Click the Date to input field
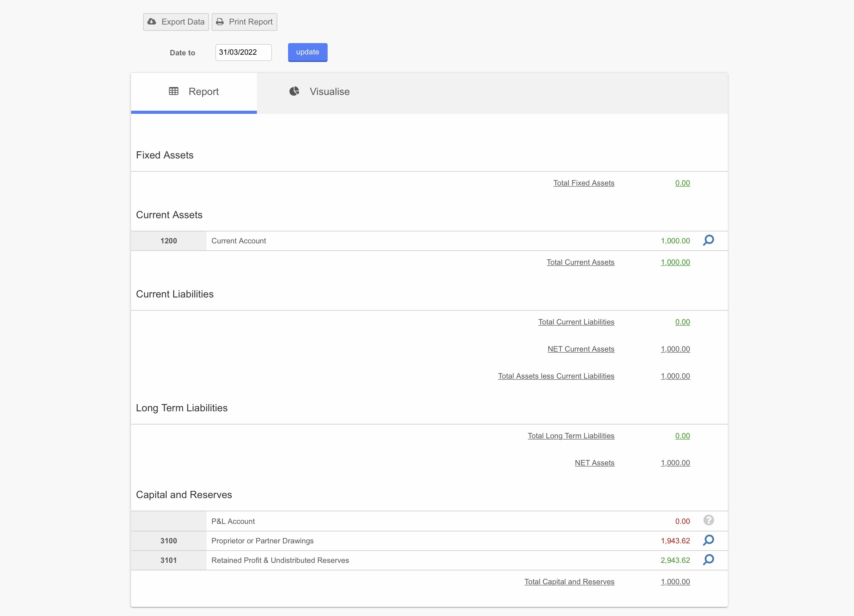The width and height of the screenshot is (854, 616). pos(243,52)
